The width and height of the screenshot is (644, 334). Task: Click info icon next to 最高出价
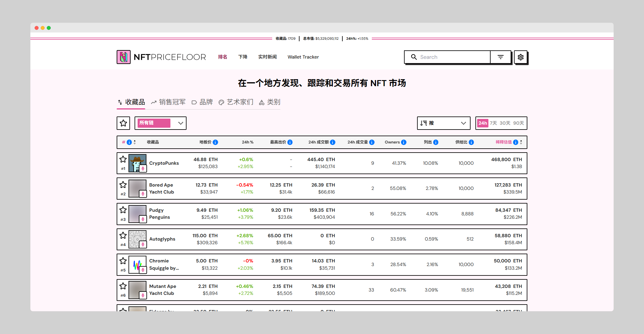290,142
